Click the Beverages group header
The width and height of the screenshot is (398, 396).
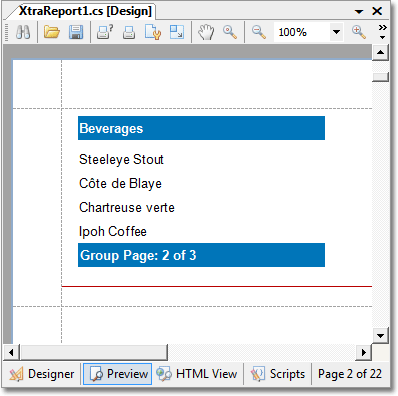(x=201, y=128)
